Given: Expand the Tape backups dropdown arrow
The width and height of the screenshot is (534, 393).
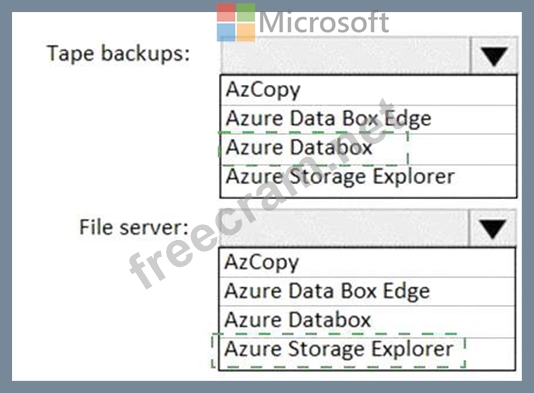Looking at the screenshot, I should 494,56.
